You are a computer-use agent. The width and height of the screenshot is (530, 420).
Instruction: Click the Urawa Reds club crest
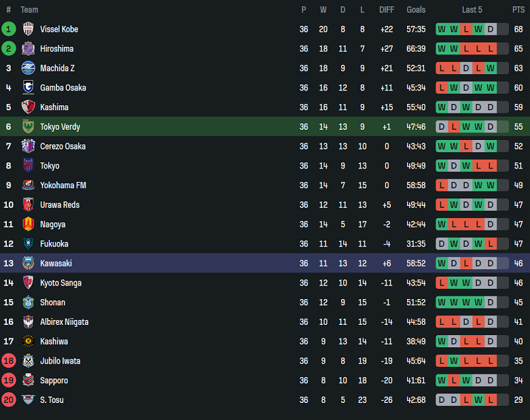coord(28,205)
